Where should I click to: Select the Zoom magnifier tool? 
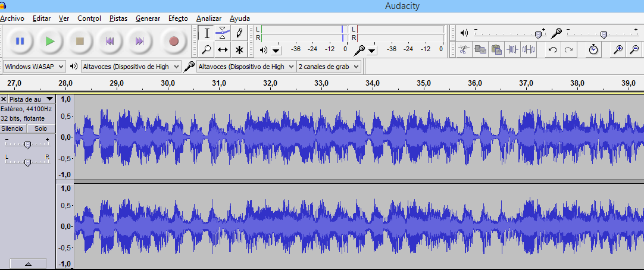207,49
